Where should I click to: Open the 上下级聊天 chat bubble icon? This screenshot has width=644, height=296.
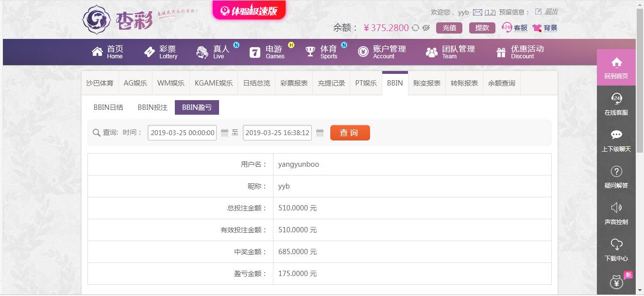pyautogui.click(x=616, y=135)
